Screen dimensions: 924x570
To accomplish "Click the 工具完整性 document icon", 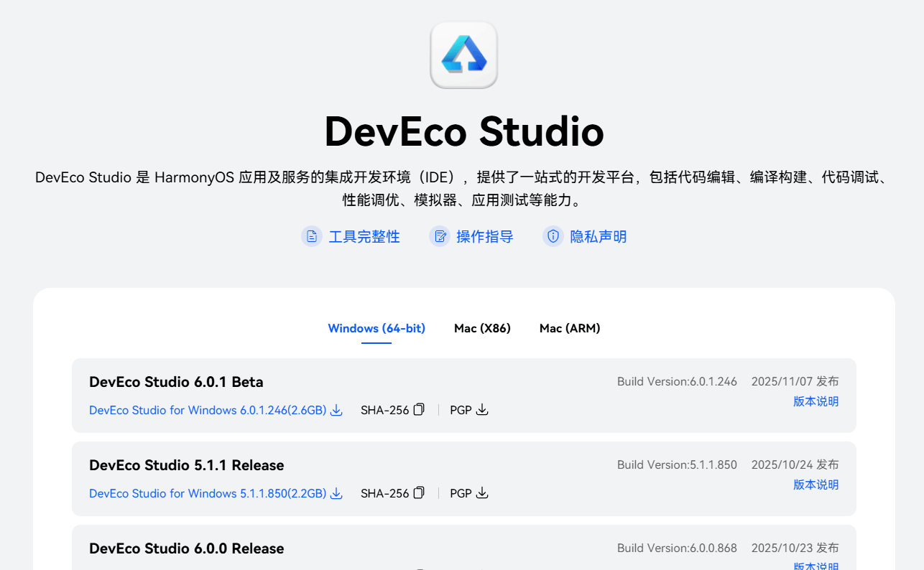I will 312,236.
